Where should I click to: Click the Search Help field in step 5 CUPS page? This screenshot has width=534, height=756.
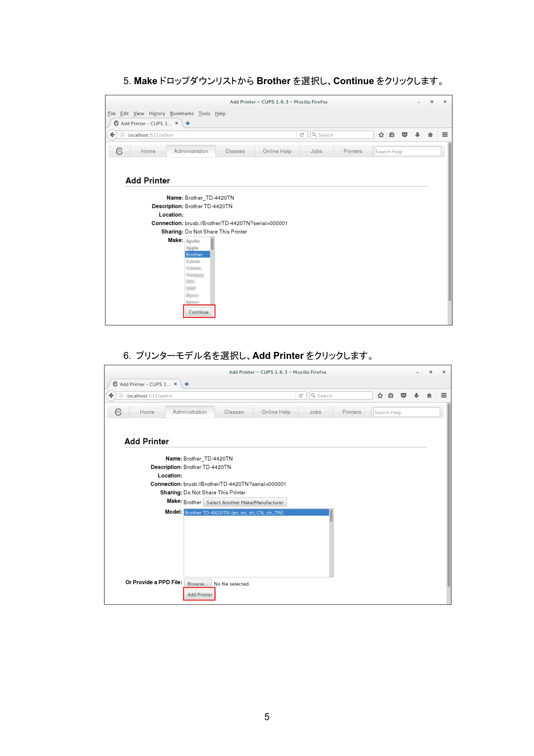[407, 151]
